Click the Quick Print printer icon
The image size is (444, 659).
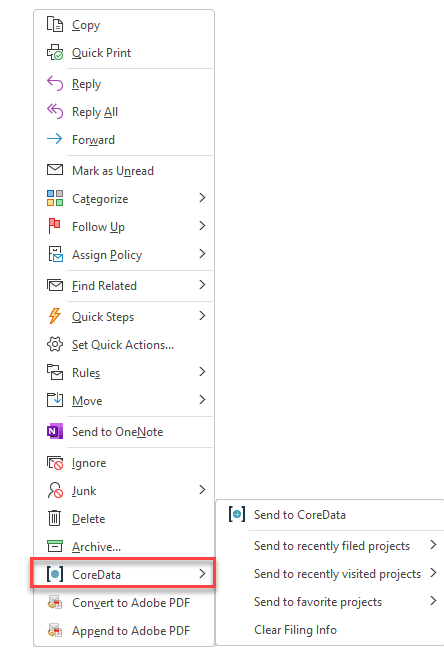[55, 53]
